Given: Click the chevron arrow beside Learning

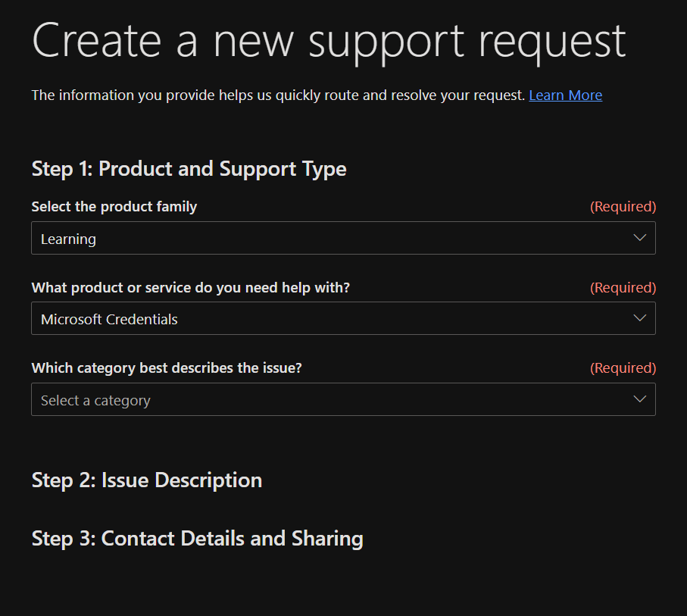Looking at the screenshot, I should (x=639, y=238).
